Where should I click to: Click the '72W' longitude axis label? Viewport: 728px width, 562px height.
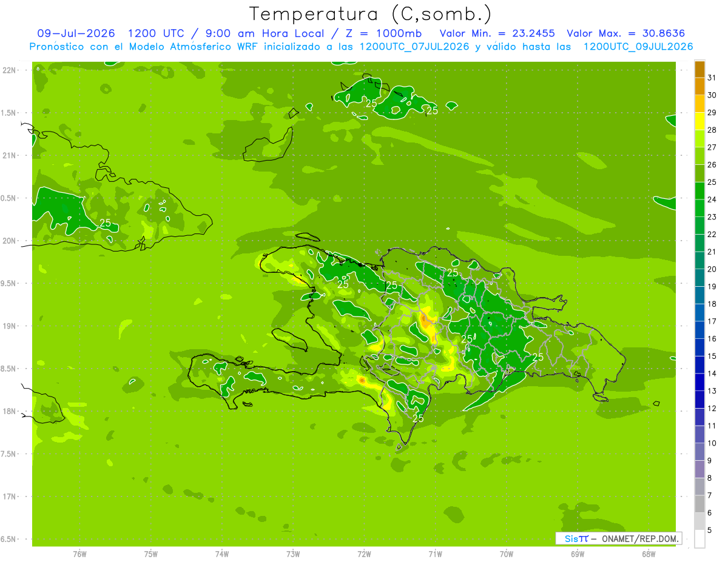tap(364, 554)
